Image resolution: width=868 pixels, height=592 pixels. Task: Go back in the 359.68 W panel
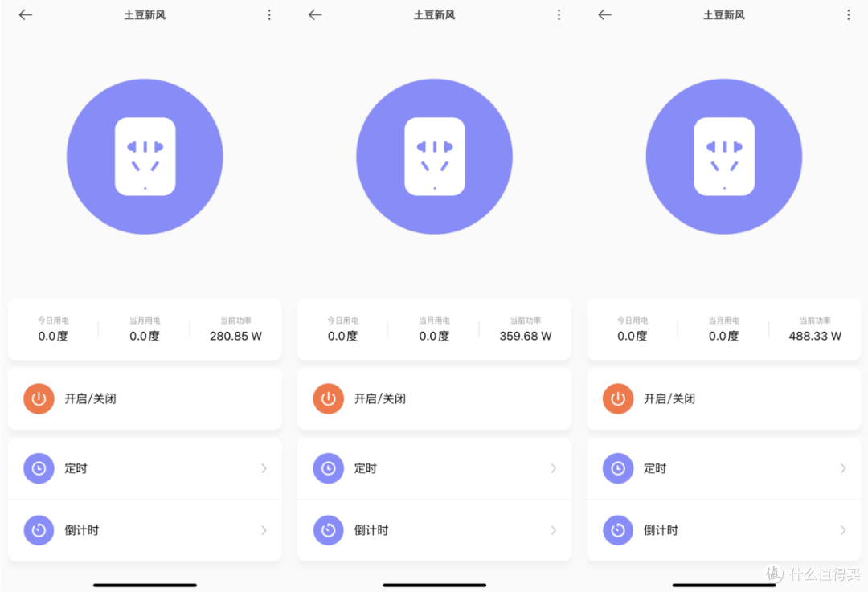click(315, 15)
